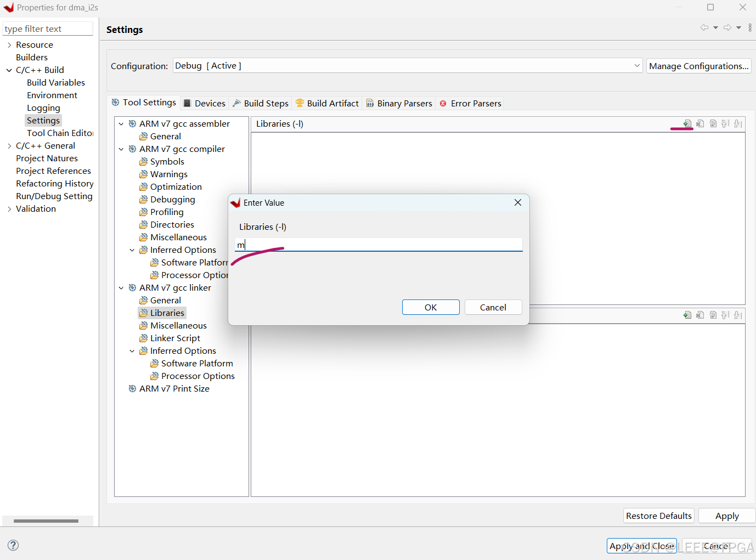The height and width of the screenshot is (560, 756).
Task: Select Build Variables item
Action: click(x=56, y=83)
